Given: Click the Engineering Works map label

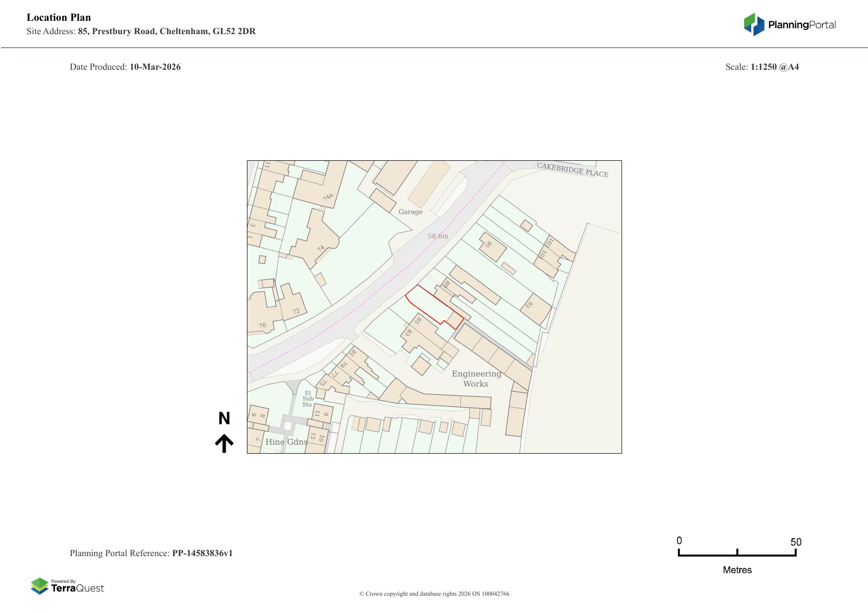Looking at the screenshot, I should (x=476, y=378).
